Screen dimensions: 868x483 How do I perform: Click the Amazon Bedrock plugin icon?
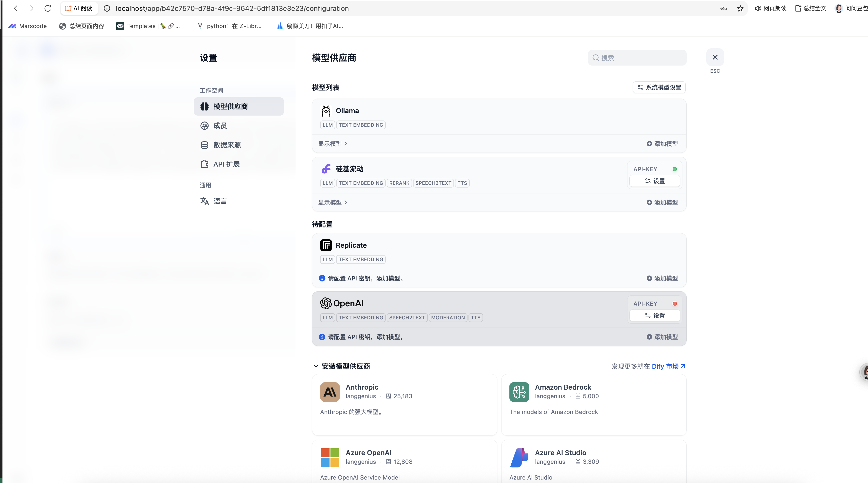(x=519, y=392)
